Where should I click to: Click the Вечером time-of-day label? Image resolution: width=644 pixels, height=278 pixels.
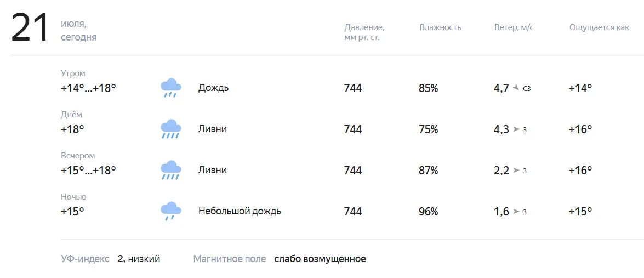(x=78, y=156)
